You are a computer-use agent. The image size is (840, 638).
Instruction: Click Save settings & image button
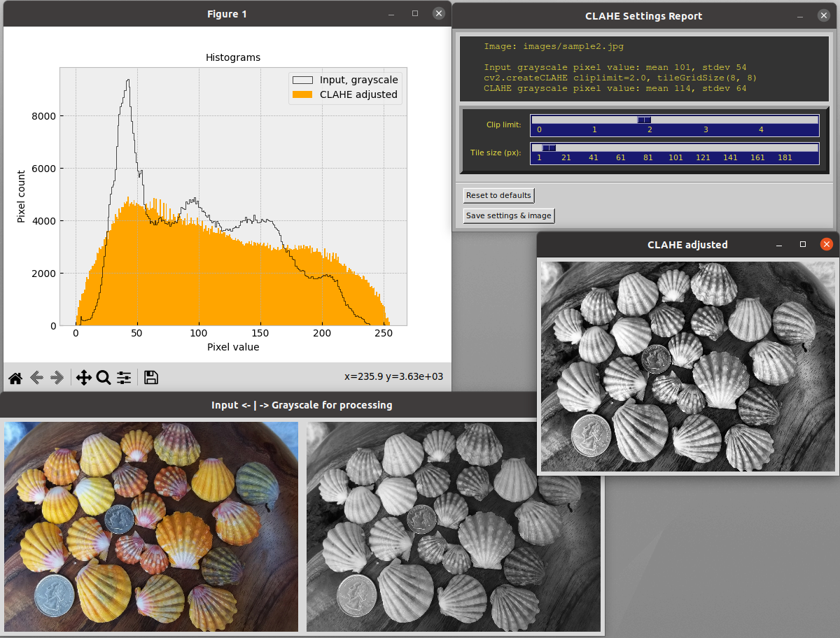point(509,215)
